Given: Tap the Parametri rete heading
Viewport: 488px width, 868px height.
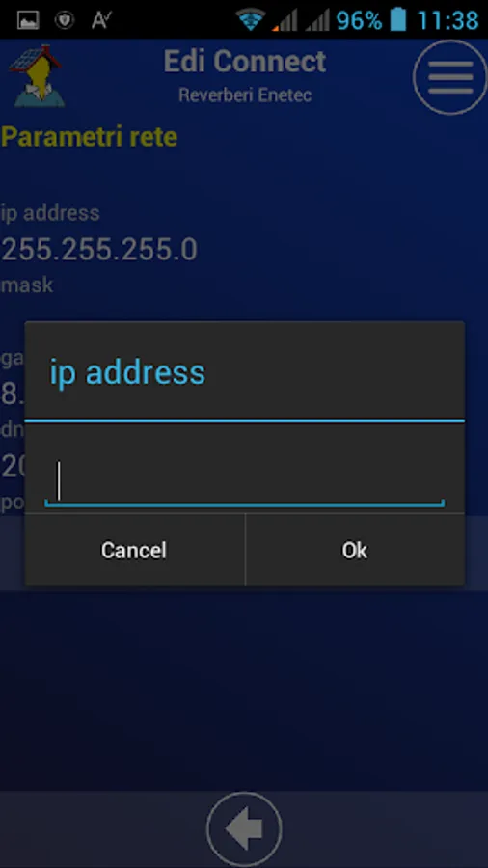Looking at the screenshot, I should point(89,137).
